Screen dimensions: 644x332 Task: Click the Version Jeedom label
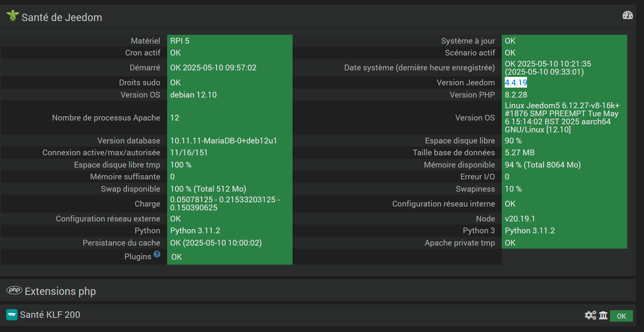(x=466, y=83)
